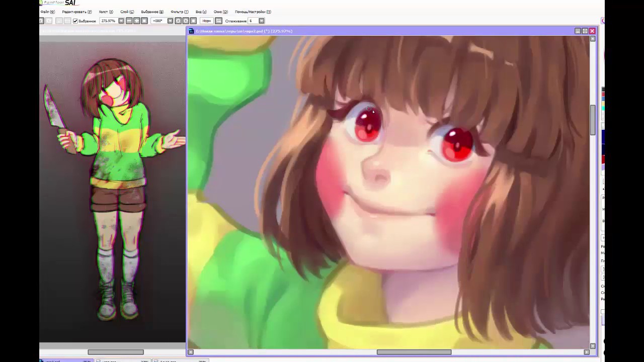Click the zoom out minus icon
The height and width of the screenshot is (362, 644).
129,21
